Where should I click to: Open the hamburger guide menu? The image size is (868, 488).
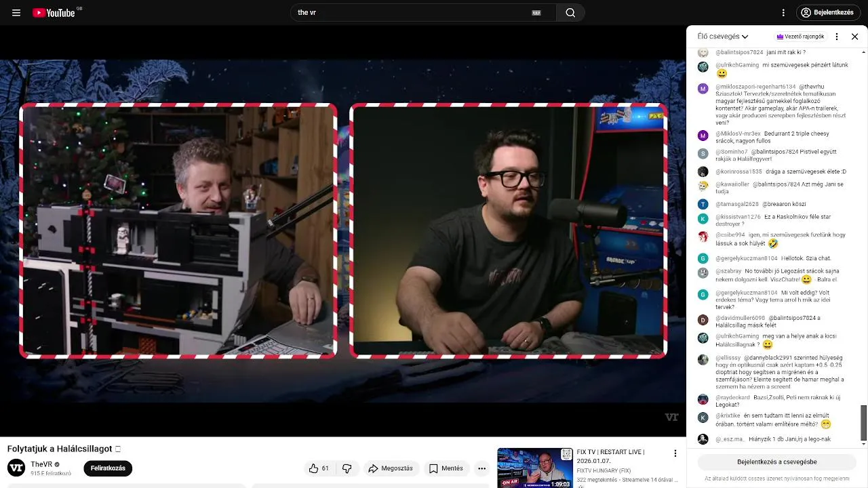tap(16, 13)
